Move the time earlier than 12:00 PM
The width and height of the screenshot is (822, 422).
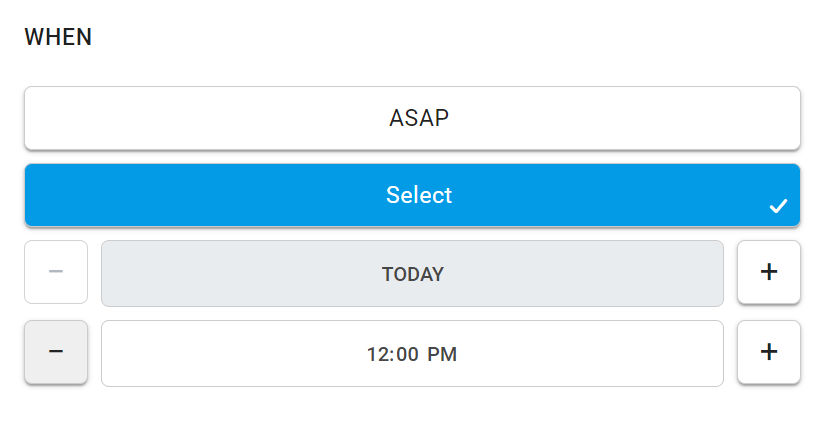pos(56,352)
